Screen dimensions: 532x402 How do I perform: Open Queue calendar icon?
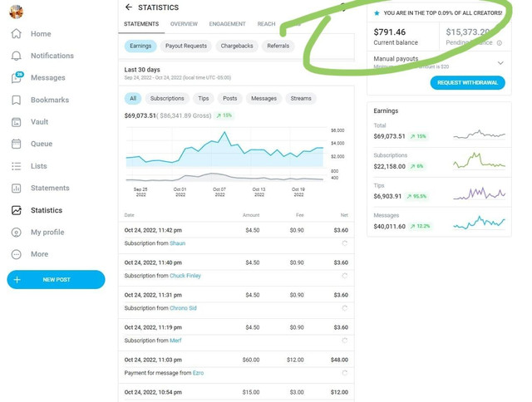pos(17,144)
